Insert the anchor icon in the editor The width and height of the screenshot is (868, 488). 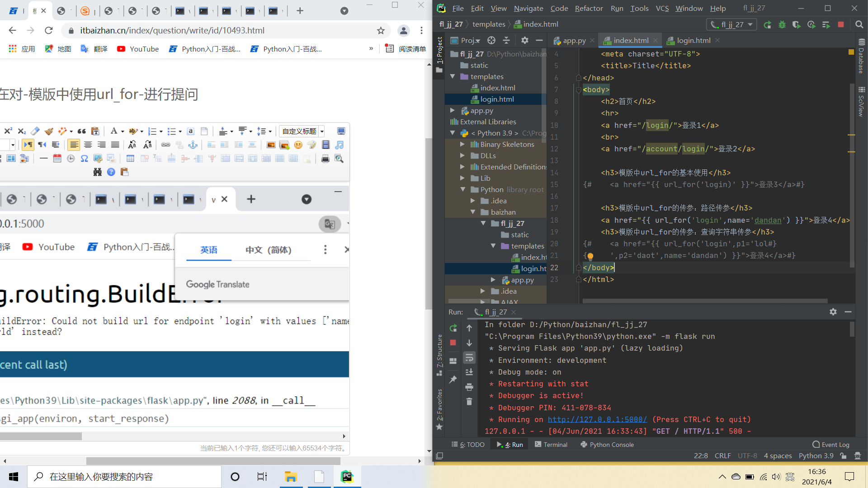(193, 145)
